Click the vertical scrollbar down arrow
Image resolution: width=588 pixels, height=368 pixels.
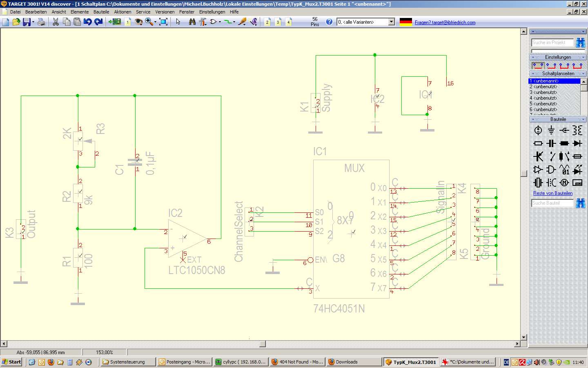point(524,337)
